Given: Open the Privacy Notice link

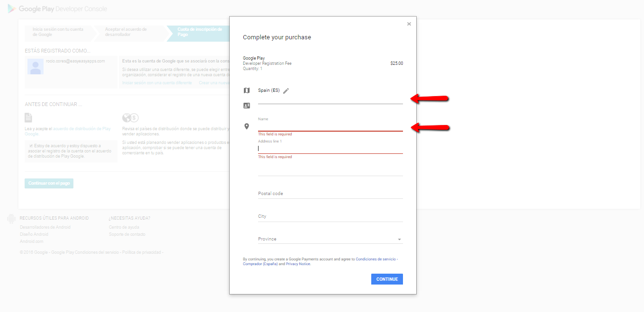Looking at the screenshot, I should 298,263.
